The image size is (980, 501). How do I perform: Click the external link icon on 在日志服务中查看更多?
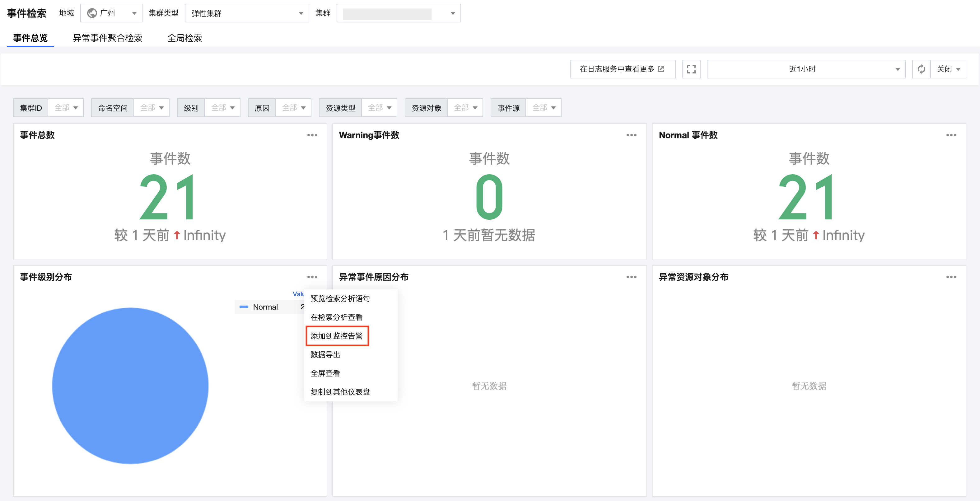click(x=661, y=69)
